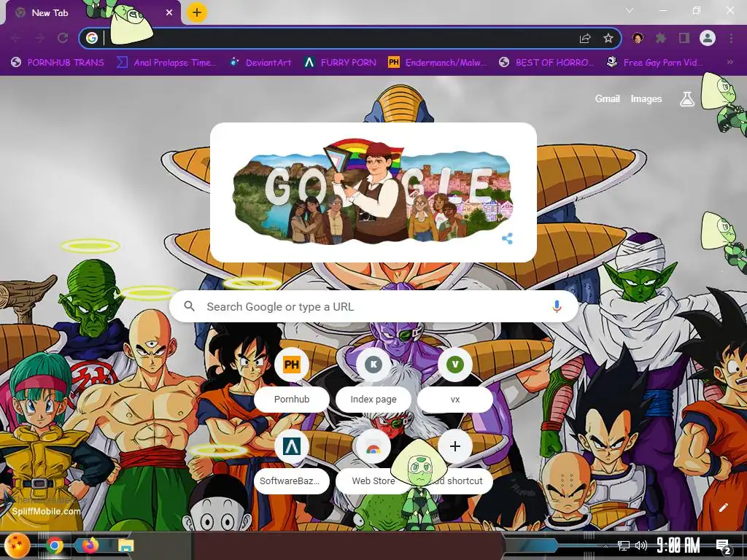This screenshot has width=747, height=560.
Task: Open the DeviantArt bookmark
Action: [x=260, y=63]
